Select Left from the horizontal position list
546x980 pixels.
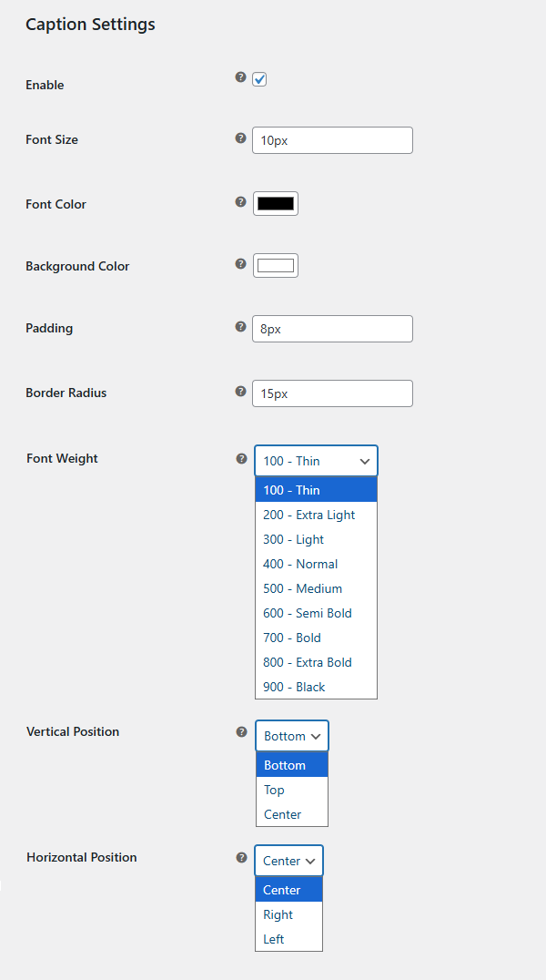pyautogui.click(x=272, y=939)
